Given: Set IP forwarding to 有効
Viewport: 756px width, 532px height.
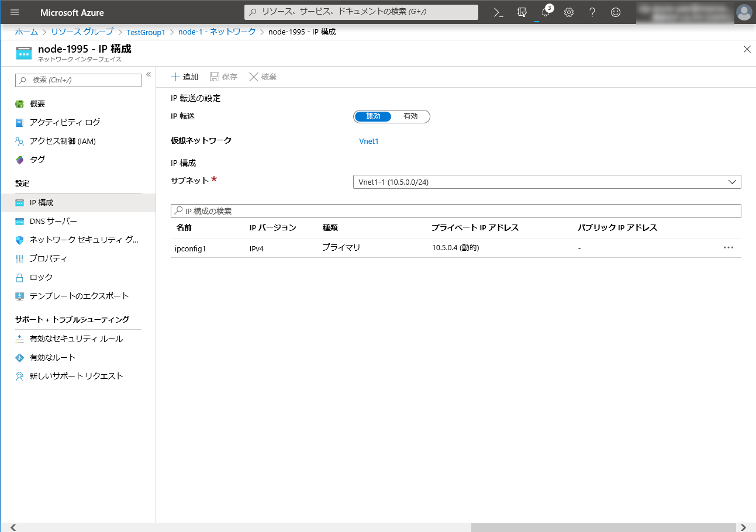Looking at the screenshot, I should 410,116.
